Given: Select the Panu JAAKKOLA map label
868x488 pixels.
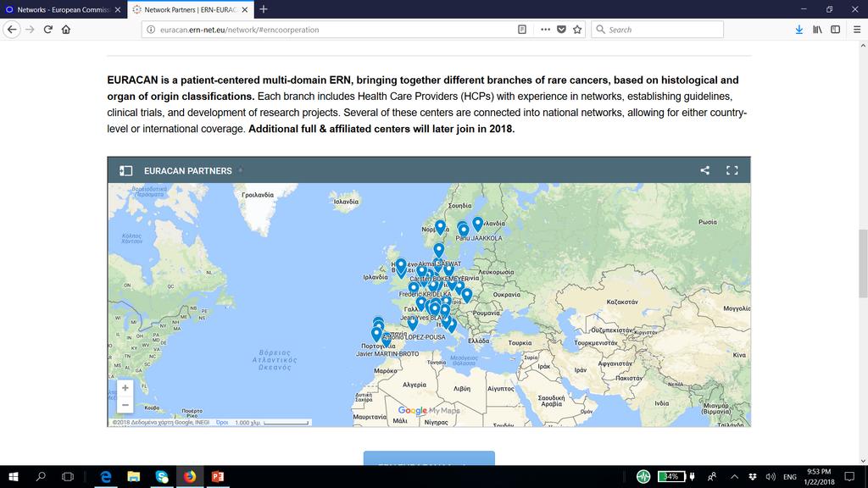Looking at the screenshot, I should pyautogui.click(x=479, y=238).
